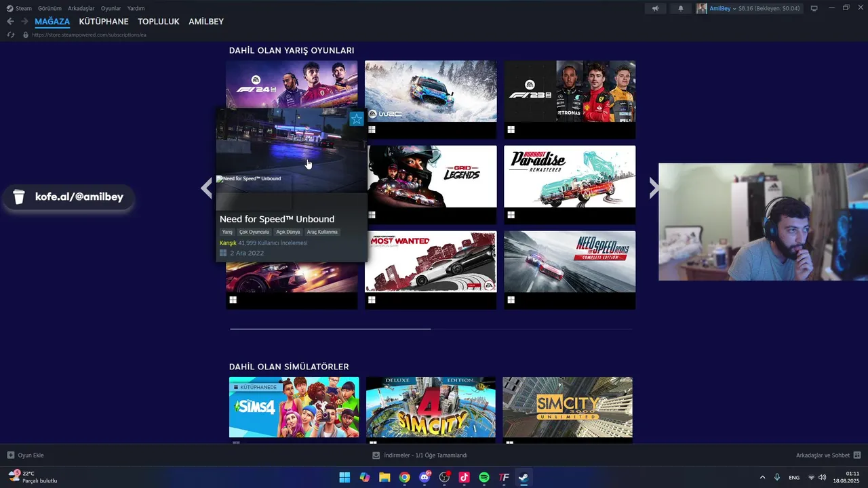This screenshot has height=488, width=868.
Task: Click Windows icon under NFS Rivals
Action: pos(511,300)
